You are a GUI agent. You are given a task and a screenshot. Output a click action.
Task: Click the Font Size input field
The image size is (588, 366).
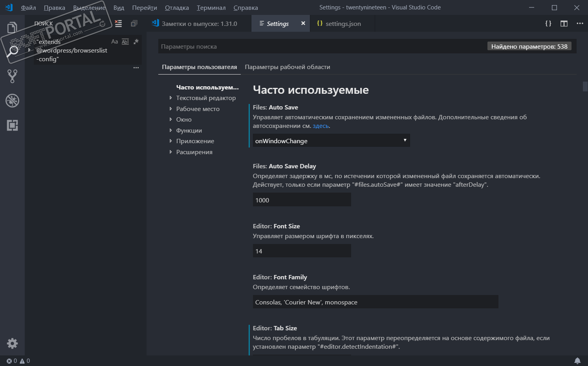pos(302,251)
